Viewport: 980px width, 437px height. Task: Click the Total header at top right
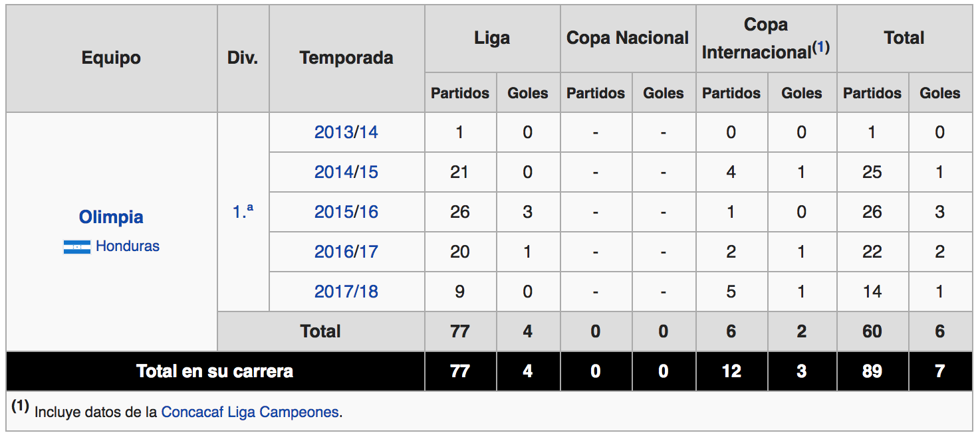[x=904, y=39]
